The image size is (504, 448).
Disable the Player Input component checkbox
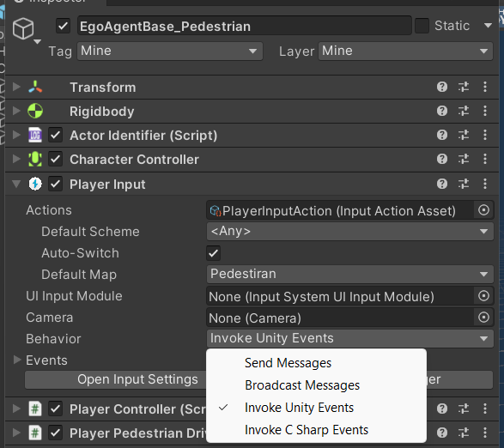[55, 185]
